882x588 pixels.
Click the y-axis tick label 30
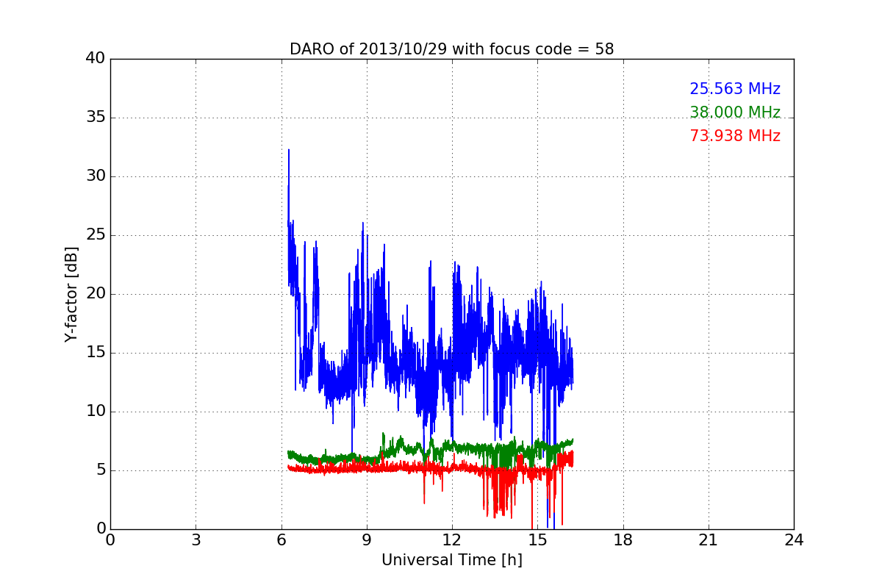coord(96,176)
